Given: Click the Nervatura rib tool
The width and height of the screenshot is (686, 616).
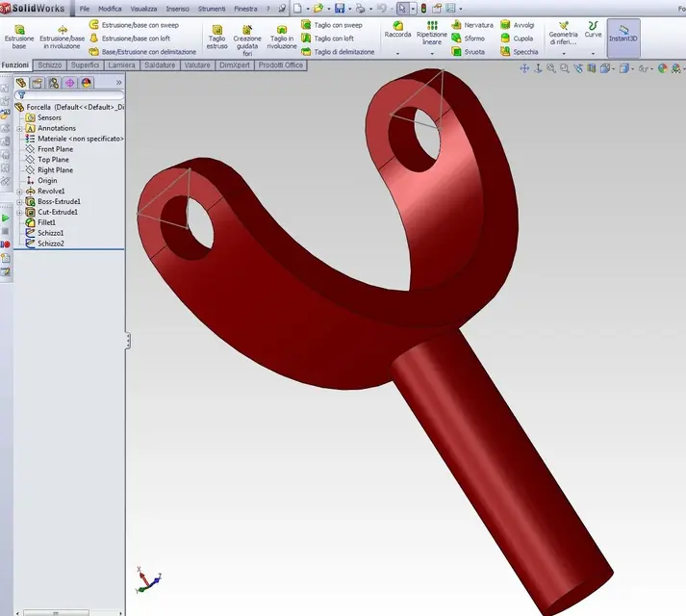Looking at the screenshot, I should 472,25.
